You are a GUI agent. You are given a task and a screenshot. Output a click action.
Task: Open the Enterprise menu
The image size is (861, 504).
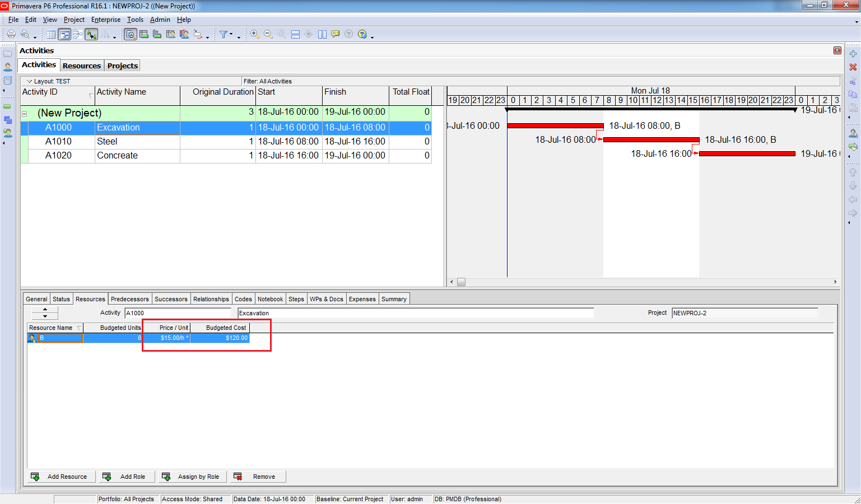(x=106, y=20)
